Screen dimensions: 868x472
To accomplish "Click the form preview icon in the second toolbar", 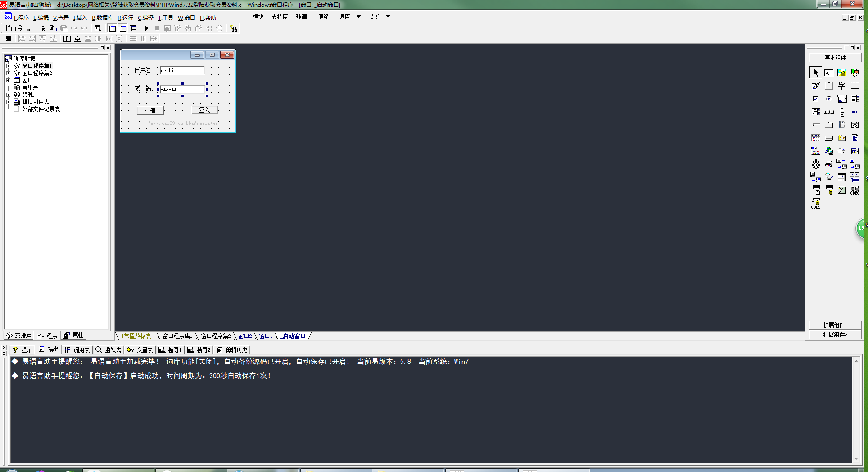I will (x=8, y=39).
